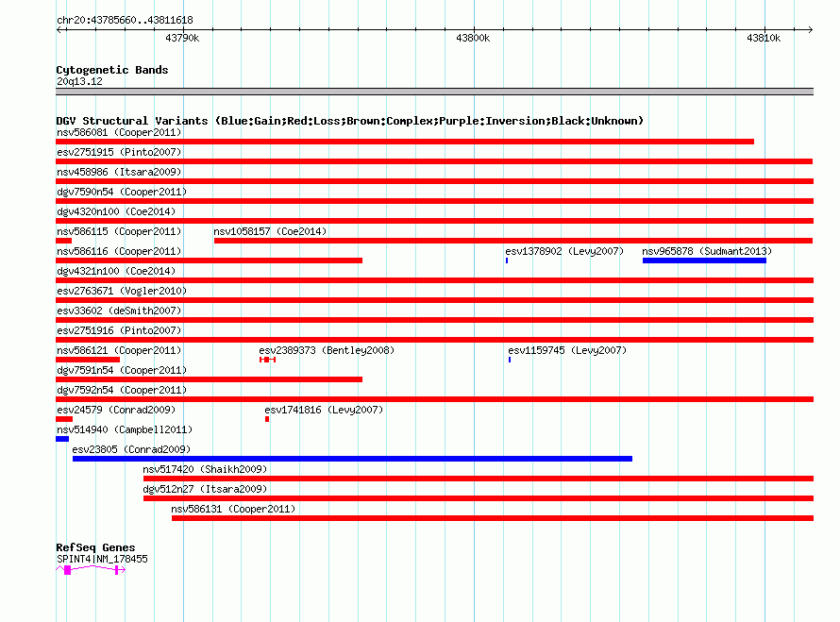
Task: Click the 43790k ruler label
Action: (x=182, y=38)
